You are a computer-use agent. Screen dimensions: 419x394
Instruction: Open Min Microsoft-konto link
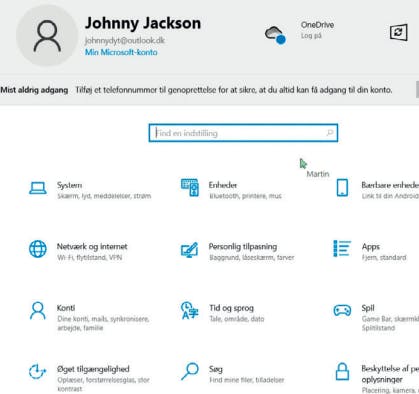click(121, 52)
